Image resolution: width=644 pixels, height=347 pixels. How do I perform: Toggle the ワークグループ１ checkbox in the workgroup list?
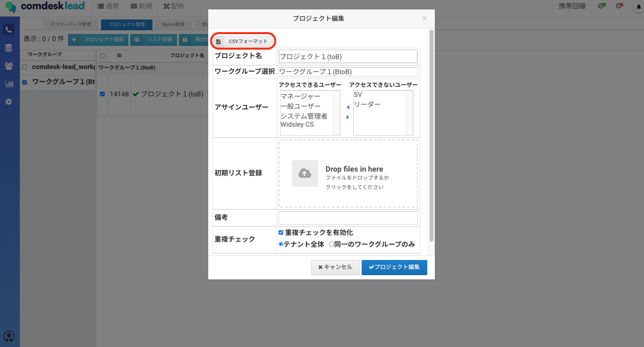click(x=25, y=82)
